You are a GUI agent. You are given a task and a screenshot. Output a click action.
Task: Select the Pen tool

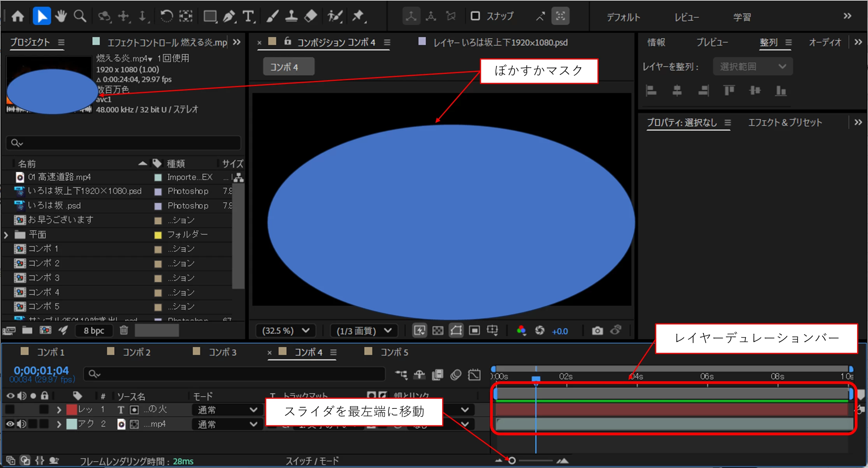pyautogui.click(x=229, y=16)
